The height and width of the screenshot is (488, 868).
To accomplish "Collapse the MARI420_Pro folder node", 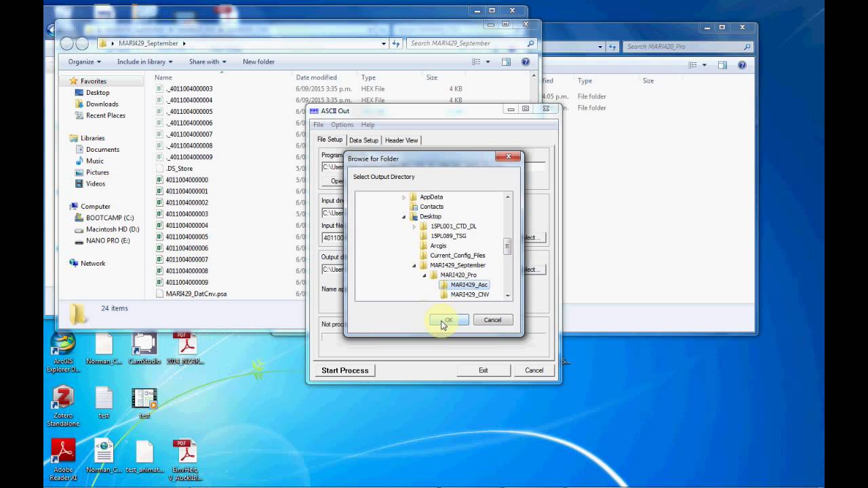I will tap(425, 275).
